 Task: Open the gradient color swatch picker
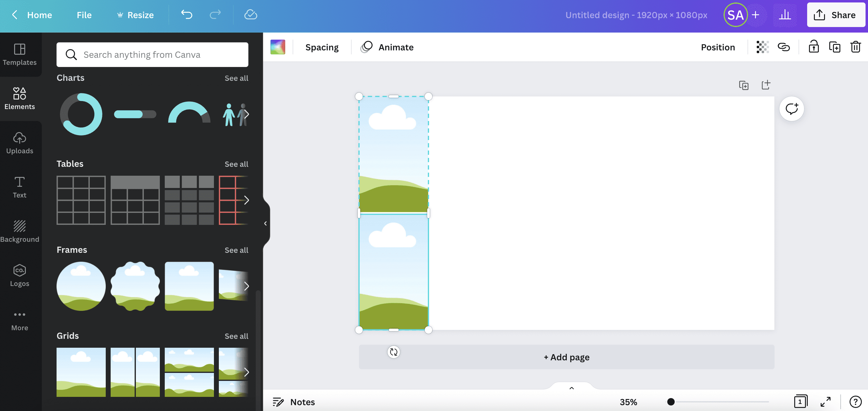pyautogui.click(x=278, y=47)
